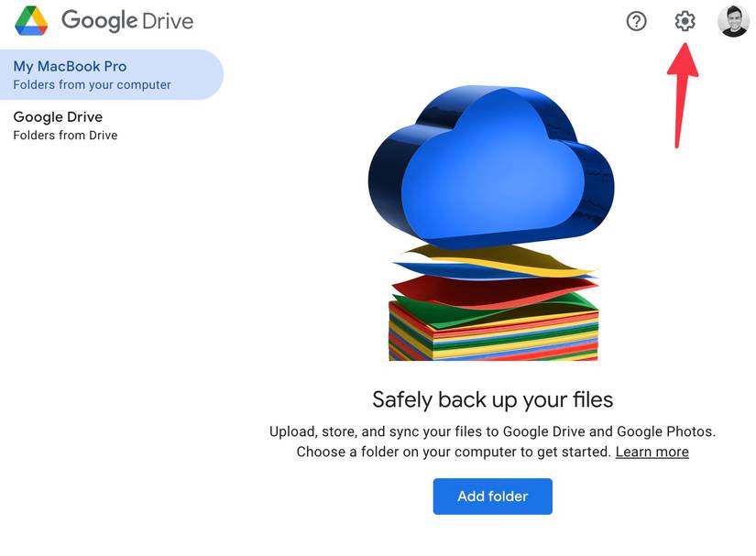Switch to the "Google Drive" sidebar section
This screenshot has height=556, width=756.
pos(58,116)
